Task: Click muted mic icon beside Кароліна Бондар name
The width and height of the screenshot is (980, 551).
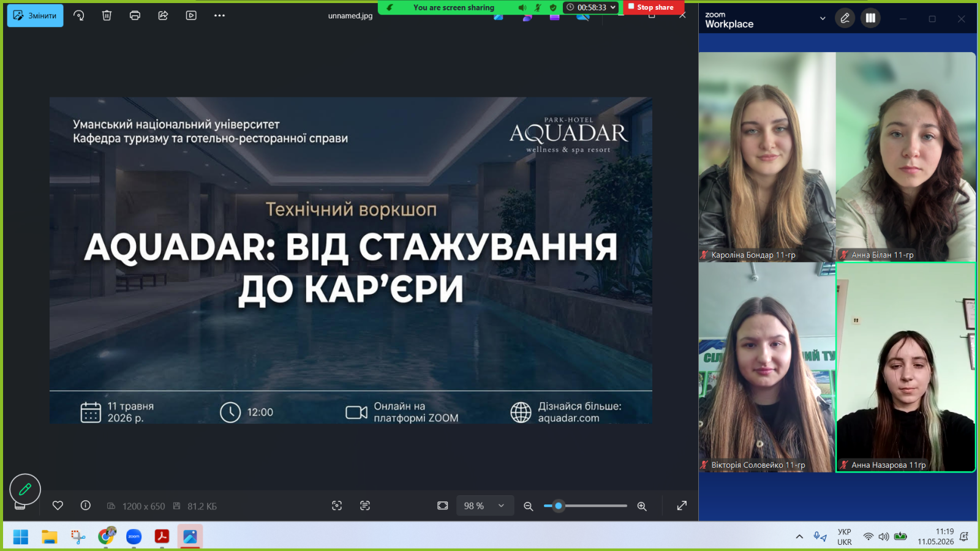Action: click(x=704, y=255)
